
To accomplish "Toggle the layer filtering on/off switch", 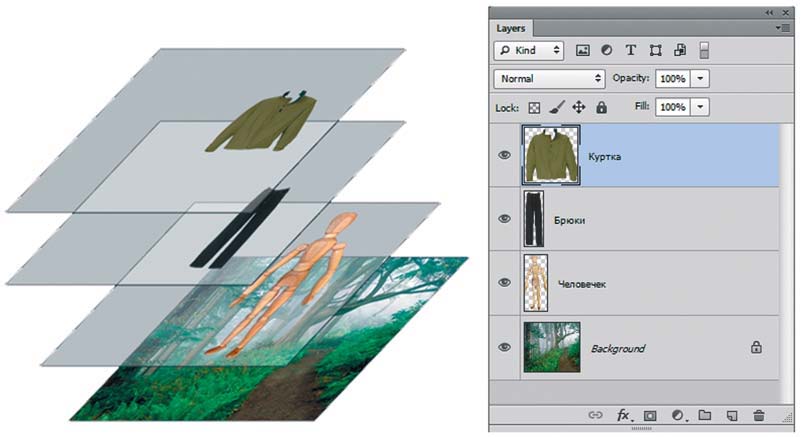I will pyautogui.click(x=705, y=50).
